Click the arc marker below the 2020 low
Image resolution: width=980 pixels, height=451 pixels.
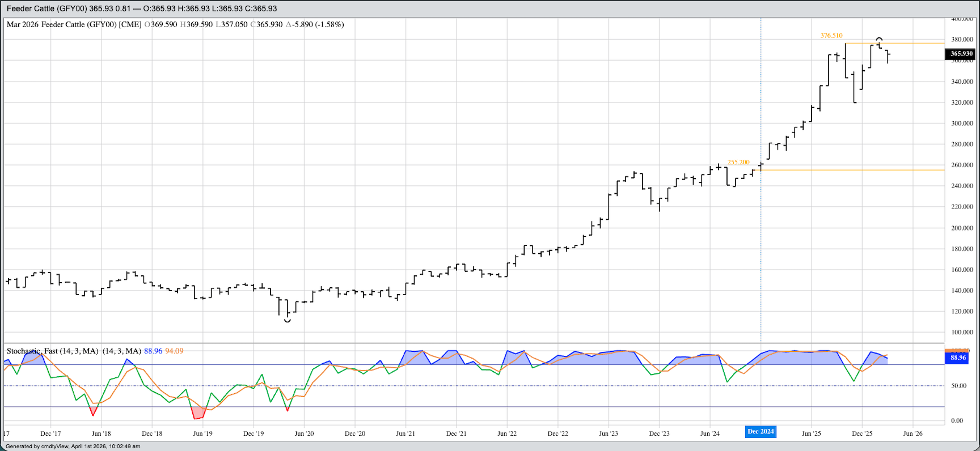point(288,321)
